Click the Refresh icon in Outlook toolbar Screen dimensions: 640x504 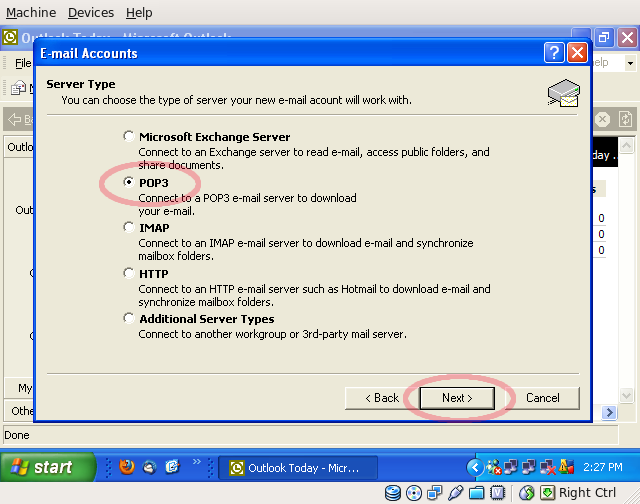[625, 120]
